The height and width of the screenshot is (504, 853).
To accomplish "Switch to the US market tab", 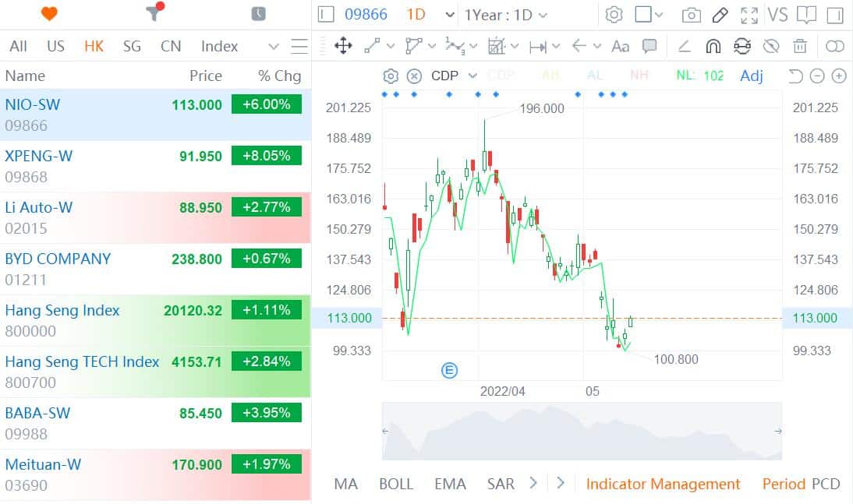I will click(x=55, y=47).
